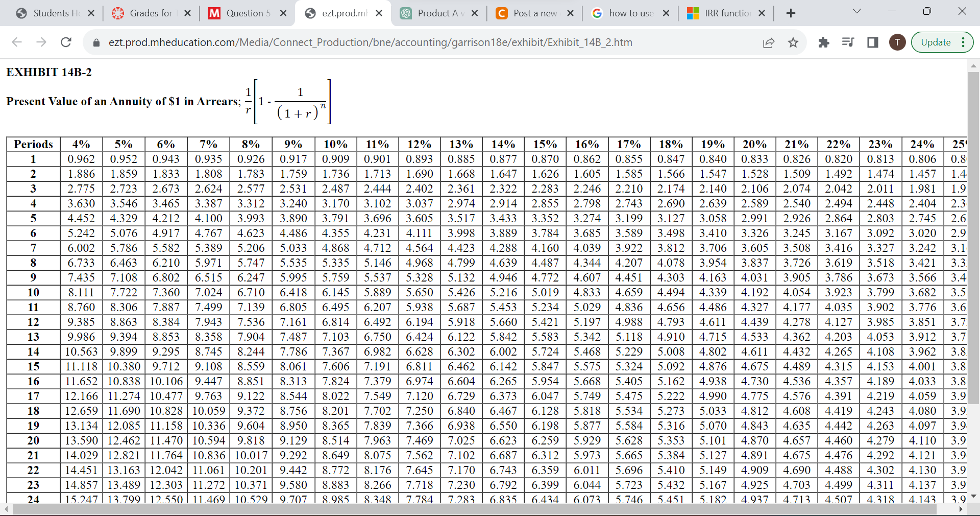This screenshot has width=980, height=516.
Task: Open the tab search chevron
Action: [x=856, y=10]
